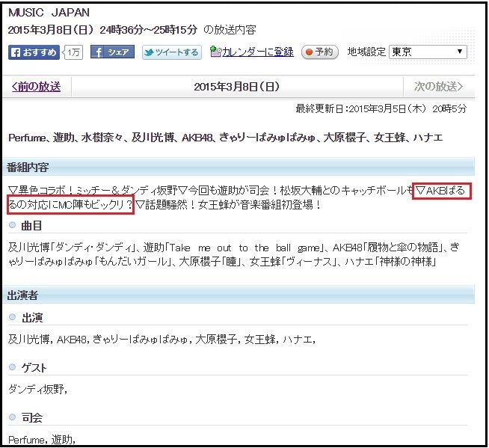This screenshot has height=448, width=489.
Task: Click the MUSIC JAPAN title text
Action: point(49,13)
